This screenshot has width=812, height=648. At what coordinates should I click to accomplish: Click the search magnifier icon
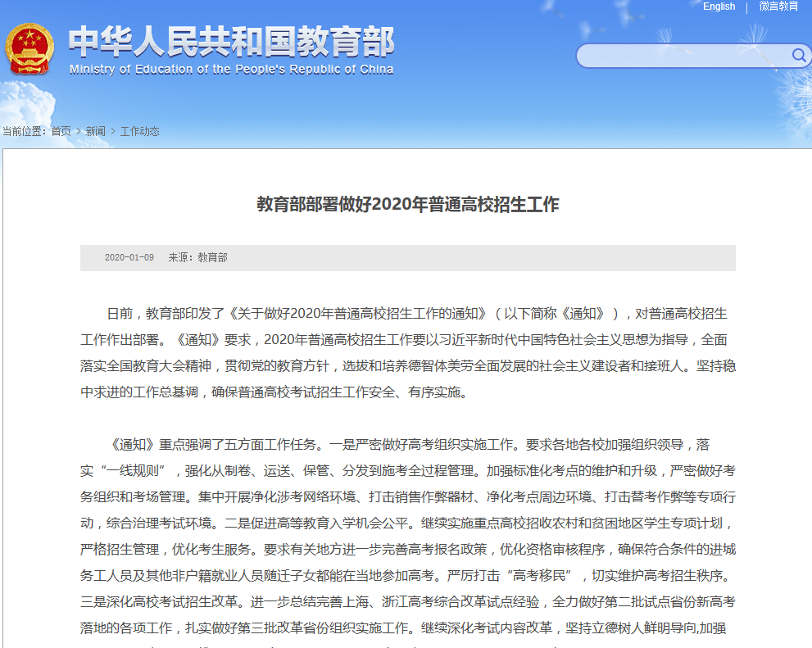coord(799,56)
